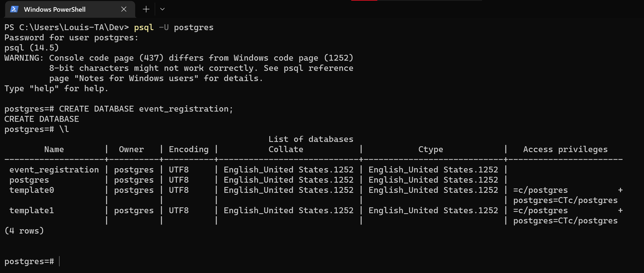
Task: Close the Windows PowerShell tab
Action: (x=124, y=9)
